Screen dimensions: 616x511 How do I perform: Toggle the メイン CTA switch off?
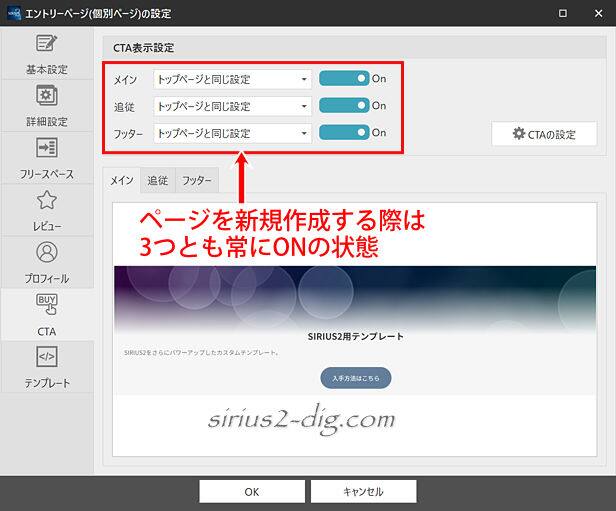[344, 79]
